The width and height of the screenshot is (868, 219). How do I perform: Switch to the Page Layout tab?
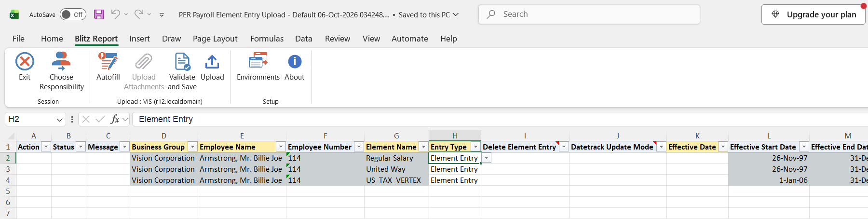(x=215, y=39)
